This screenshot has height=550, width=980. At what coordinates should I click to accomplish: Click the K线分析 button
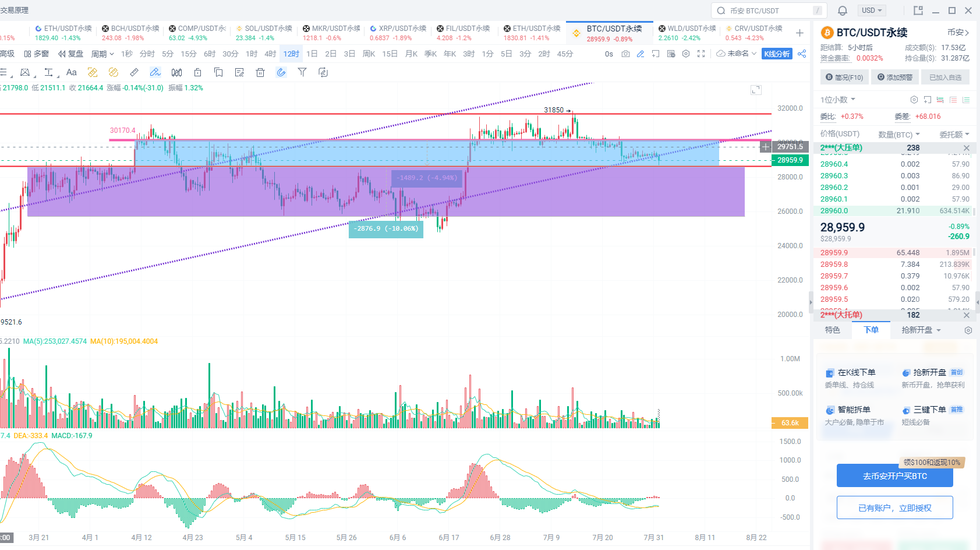tap(777, 54)
